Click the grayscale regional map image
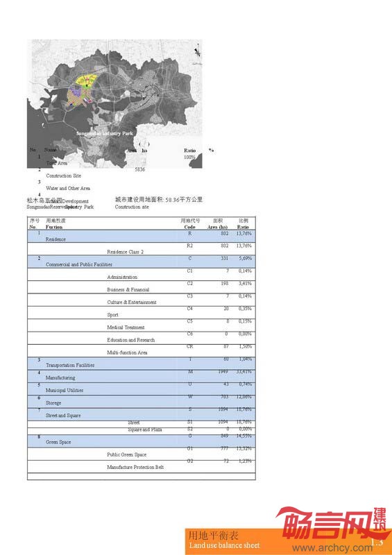Image resolution: width=392 pixels, height=555 pixels. click(114, 103)
